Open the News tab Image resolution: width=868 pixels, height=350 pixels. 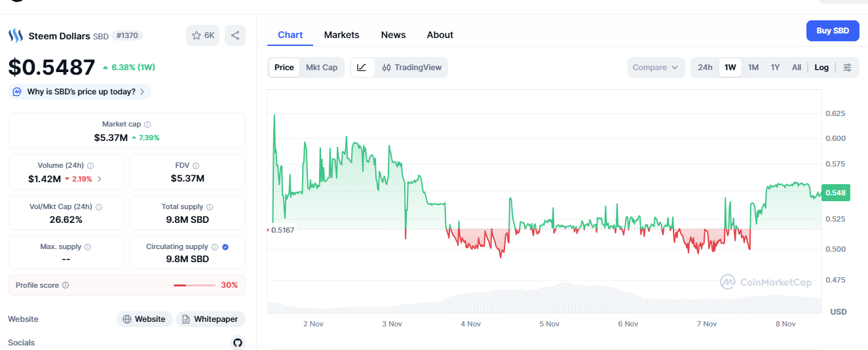(393, 35)
